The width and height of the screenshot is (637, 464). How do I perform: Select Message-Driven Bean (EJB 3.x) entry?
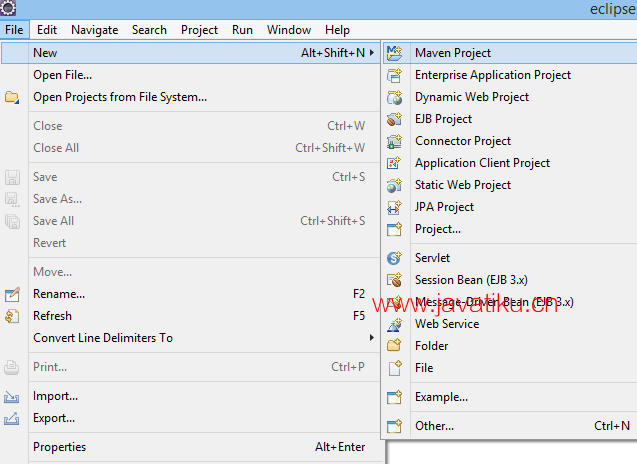[x=510, y=302]
